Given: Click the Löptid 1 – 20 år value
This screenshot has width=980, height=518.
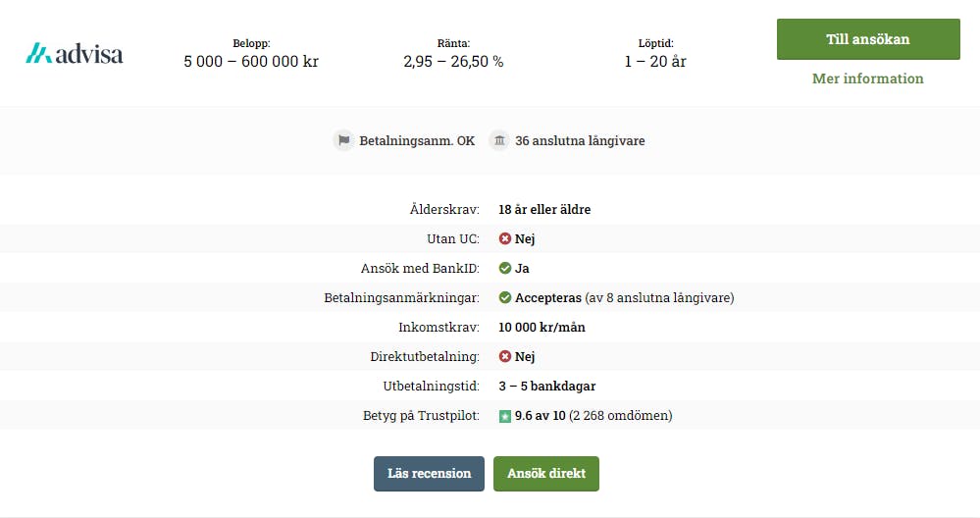Looking at the screenshot, I should point(655,61).
